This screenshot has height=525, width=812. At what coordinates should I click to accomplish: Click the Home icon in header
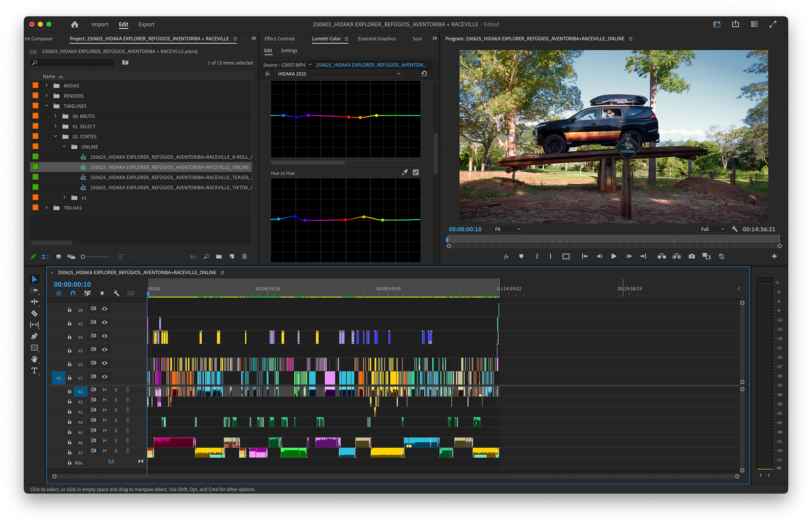click(x=75, y=25)
